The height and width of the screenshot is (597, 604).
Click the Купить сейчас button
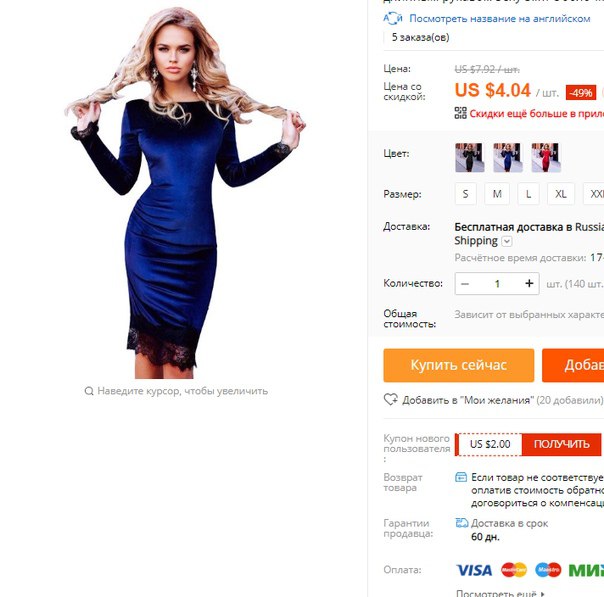pos(458,365)
